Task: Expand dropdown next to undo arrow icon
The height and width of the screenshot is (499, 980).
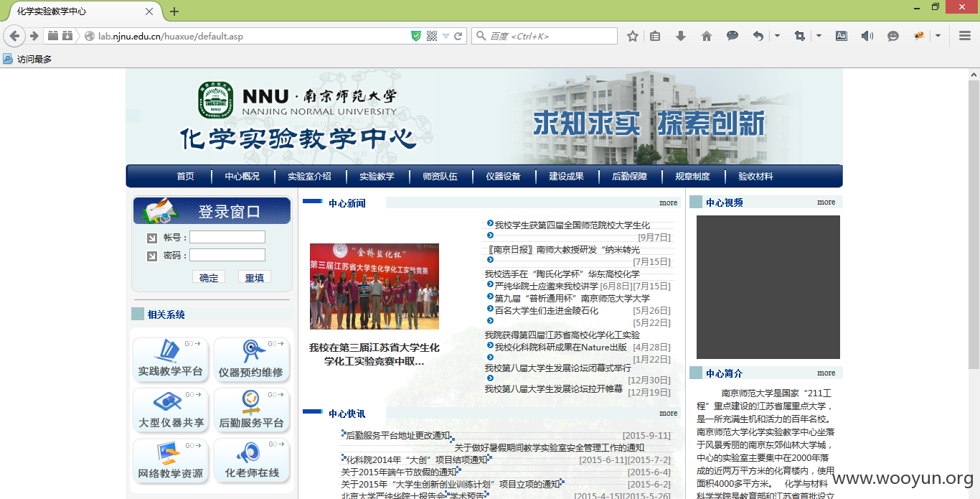Action: coord(777,36)
